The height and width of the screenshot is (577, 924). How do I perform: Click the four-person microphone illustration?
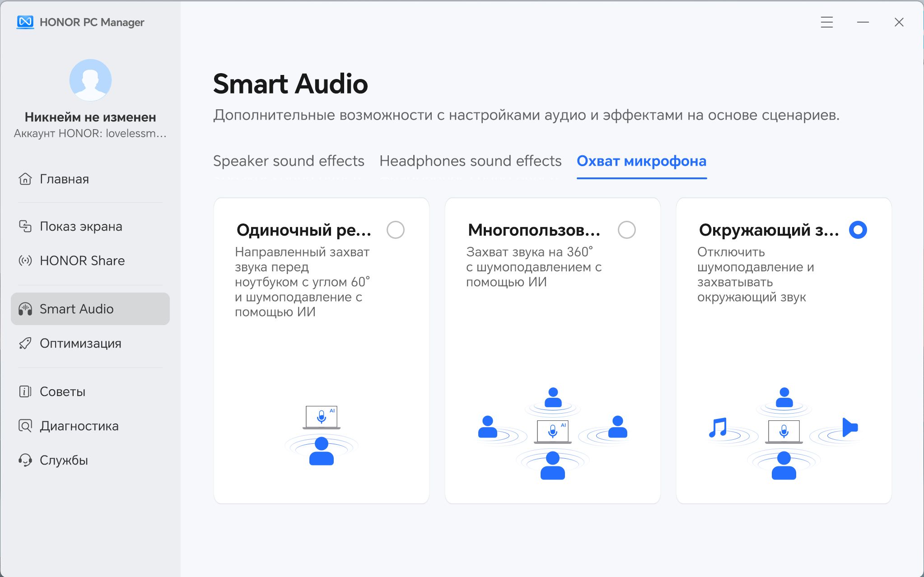[x=553, y=433]
